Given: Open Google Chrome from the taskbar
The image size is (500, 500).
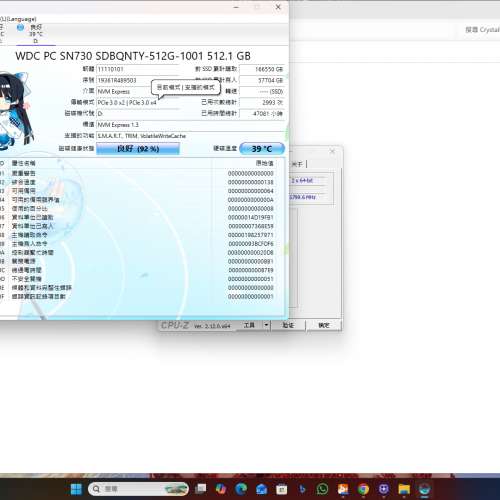Looking at the screenshot, I should (363, 489).
